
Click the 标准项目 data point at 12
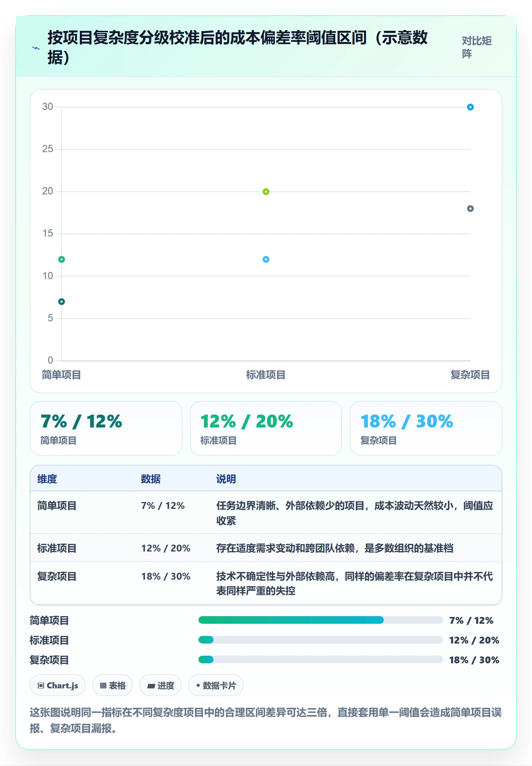[266, 259]
